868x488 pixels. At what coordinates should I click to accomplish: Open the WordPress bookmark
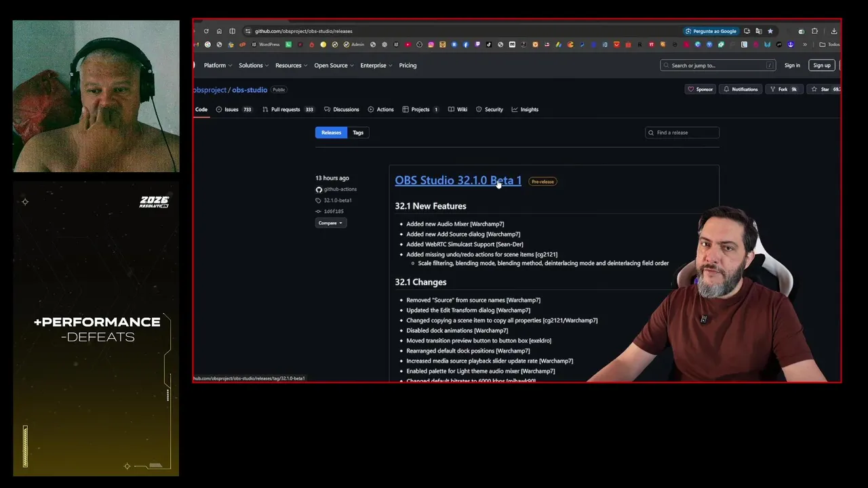[265, 45]
